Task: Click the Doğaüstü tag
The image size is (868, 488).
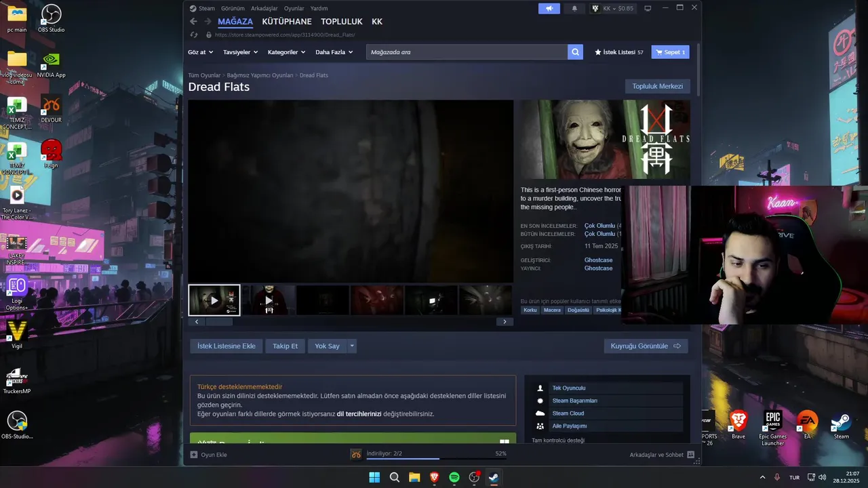Action: (578, 310)
